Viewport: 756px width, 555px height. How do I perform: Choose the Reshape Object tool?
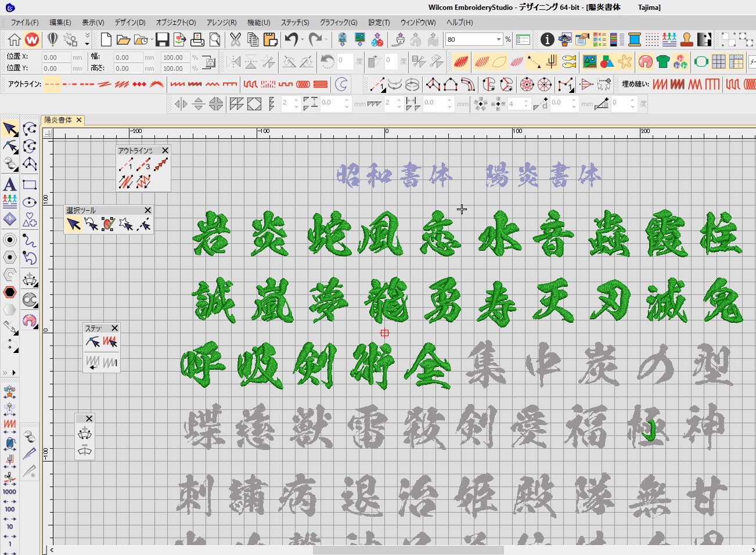coord(10,147)
